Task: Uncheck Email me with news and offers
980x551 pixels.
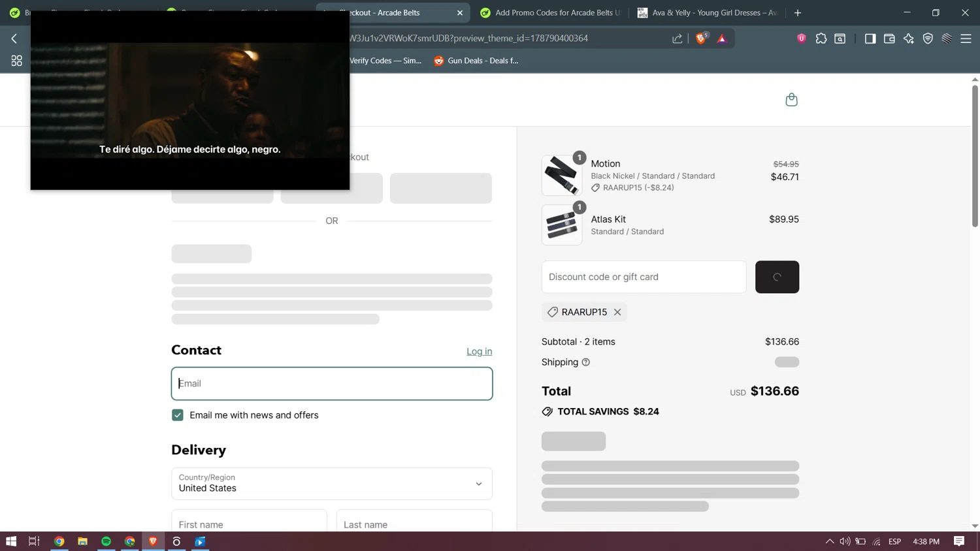Action: tap(178, 415)
